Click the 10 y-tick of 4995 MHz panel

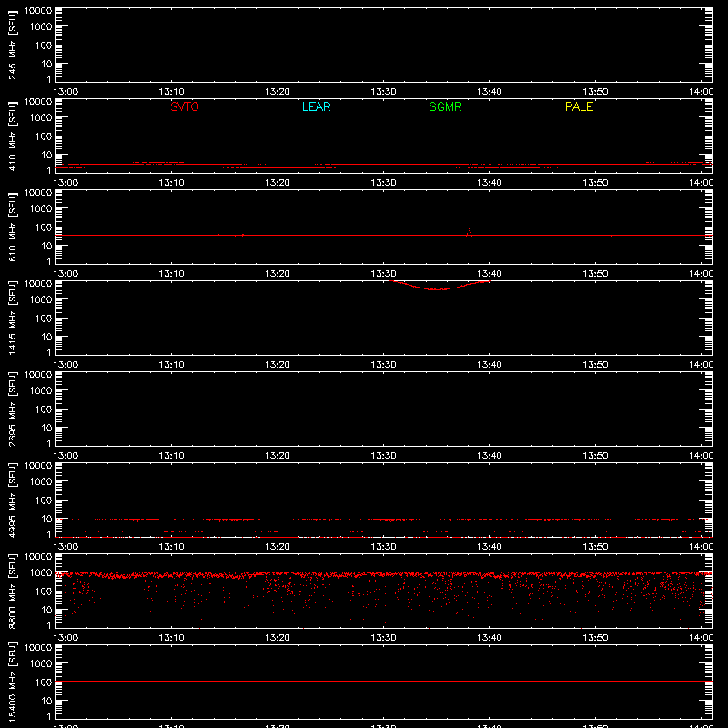pyautogui.click(x=46, y=519)
